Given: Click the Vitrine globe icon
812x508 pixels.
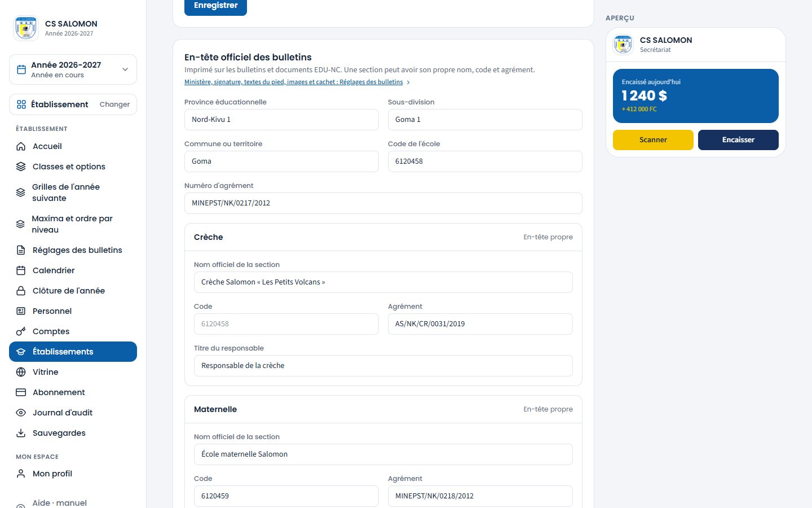Looking at the screenshot, I should (21, 372).
